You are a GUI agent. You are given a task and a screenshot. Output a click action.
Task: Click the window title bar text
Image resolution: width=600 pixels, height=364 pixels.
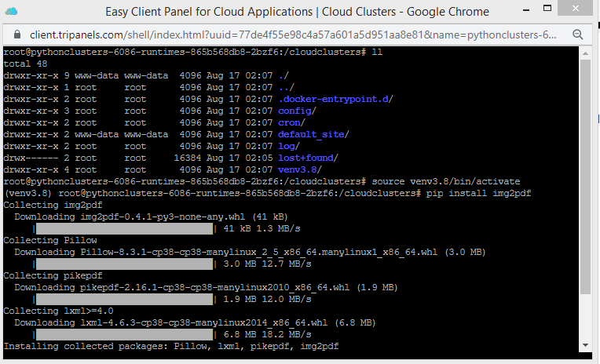click(x=297, y=12)
